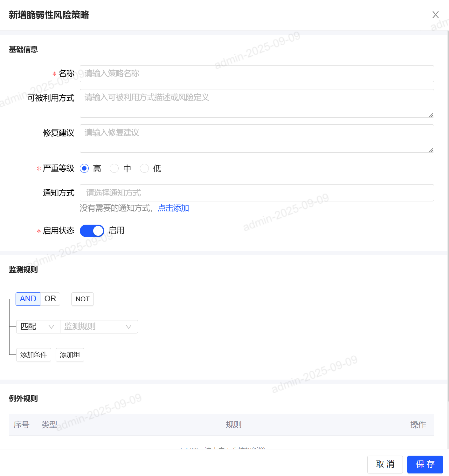Click the 监测规则 select chevron arrow
Screen dimensions: 449x476
coord(128,327)
